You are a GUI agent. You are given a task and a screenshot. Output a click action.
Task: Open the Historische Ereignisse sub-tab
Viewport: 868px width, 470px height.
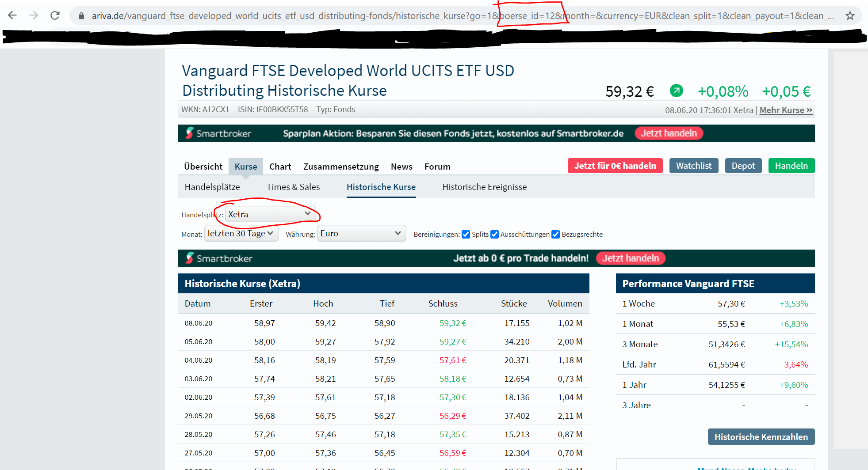tap(485, 187)
